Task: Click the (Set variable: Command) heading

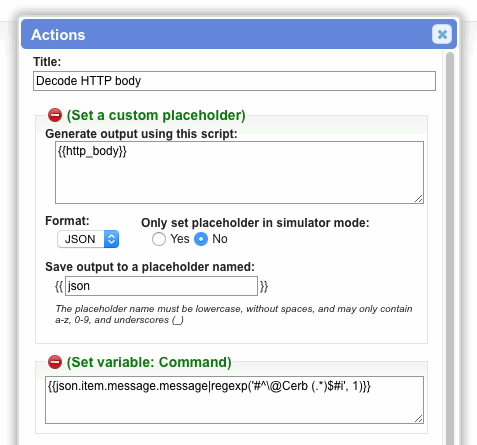Action: point(149,362)
